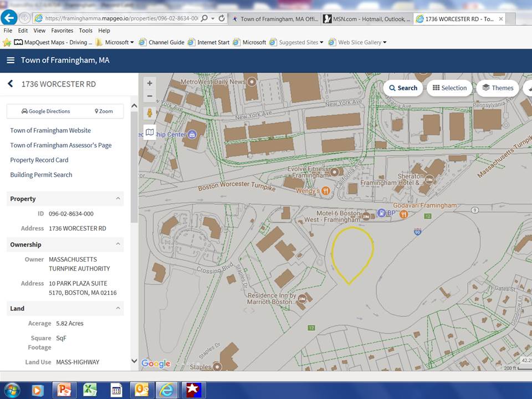Image resolution: width=532 pixels, height=399 pixels.
Task: Click the side panel scroll down arrow
Action: (134, 361)
